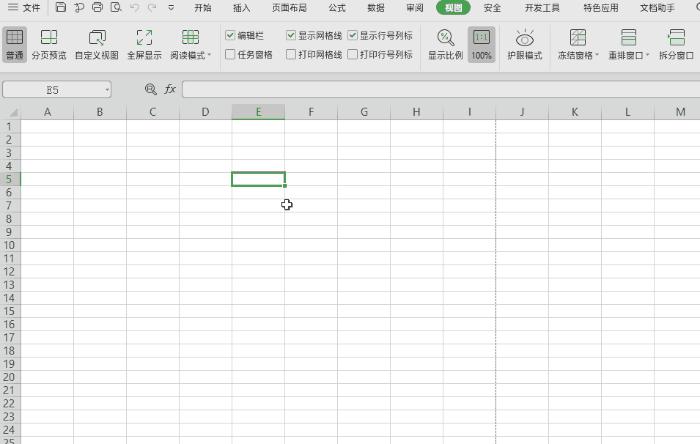Expand Arrange Windows dropdown arrow
The height and width of the screenshot is (444, 700).
(x=647, y=55)
